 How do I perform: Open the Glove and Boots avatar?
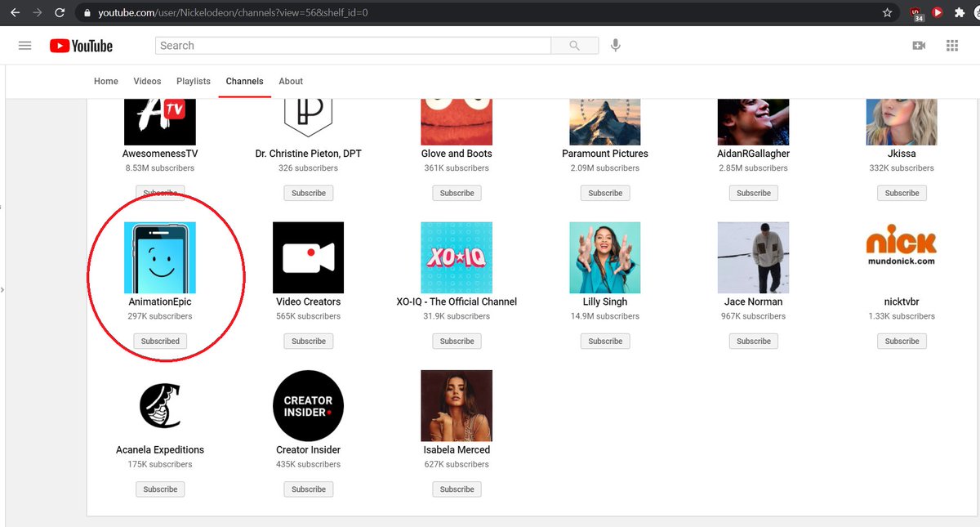click(x=457, y=122)
